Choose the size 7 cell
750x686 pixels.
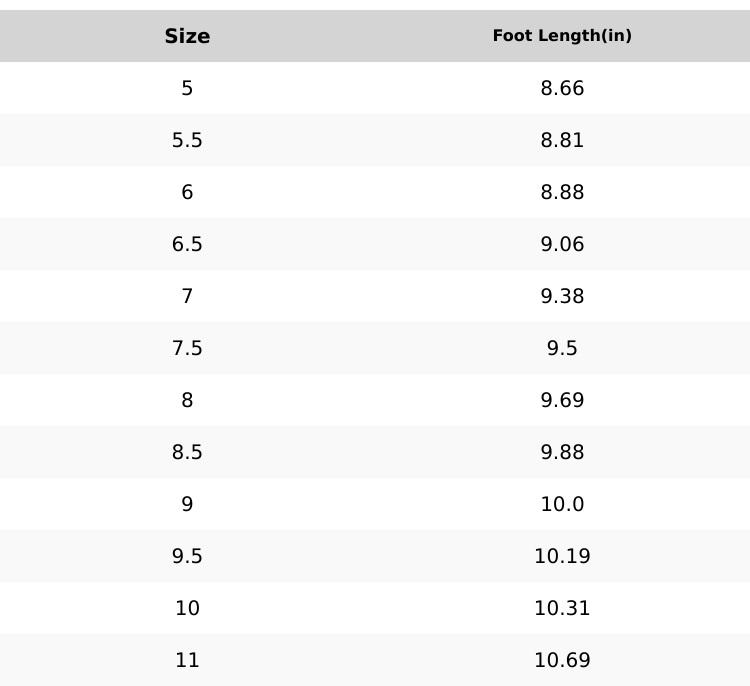click(187, 296)
